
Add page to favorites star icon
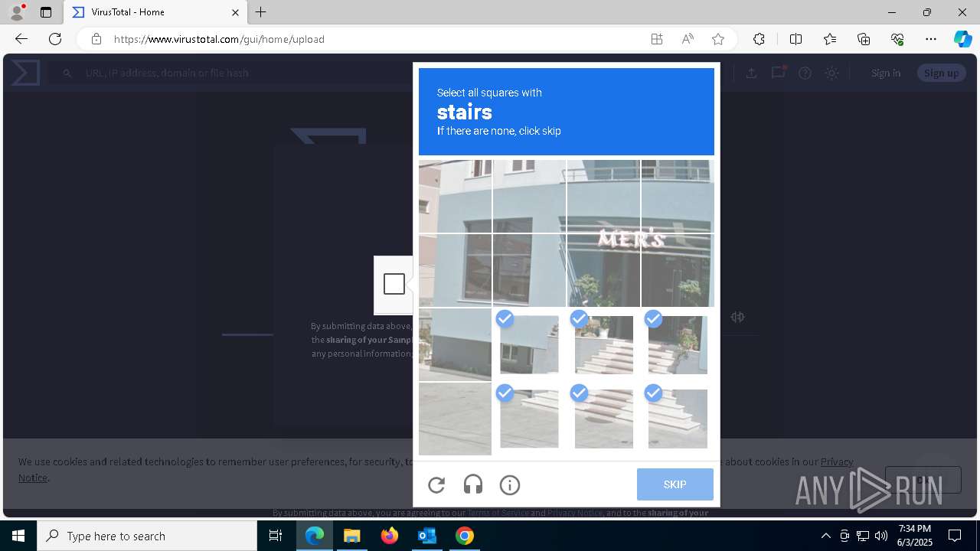click(x=718, y=39)
